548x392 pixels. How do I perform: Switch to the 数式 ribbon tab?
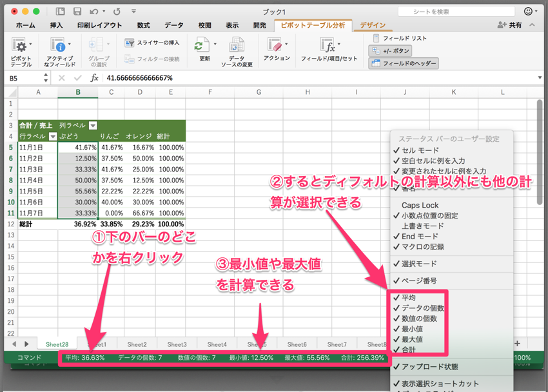pyautogui.click(x=143, y=25)
